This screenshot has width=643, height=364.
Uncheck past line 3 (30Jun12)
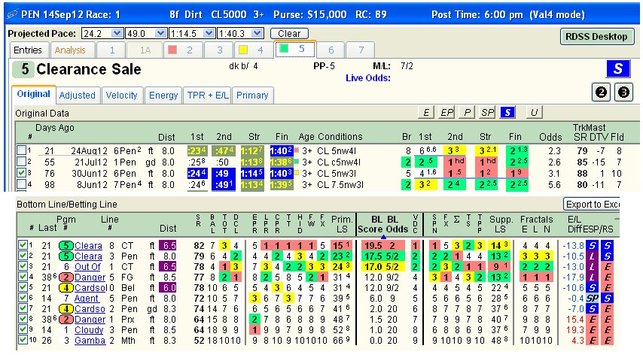pyautogui.click(x=21, y=173)
